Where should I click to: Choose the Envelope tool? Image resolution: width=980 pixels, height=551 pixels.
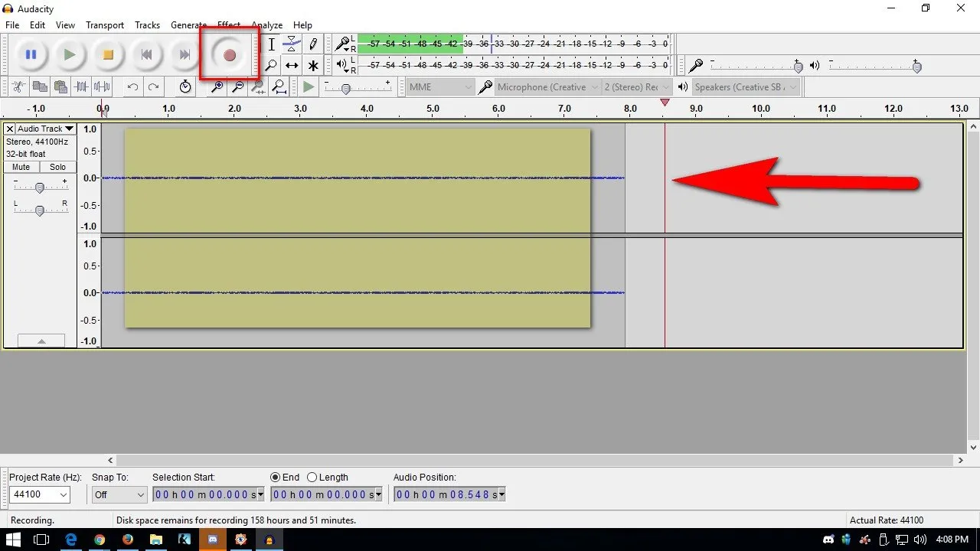(292, 44)
